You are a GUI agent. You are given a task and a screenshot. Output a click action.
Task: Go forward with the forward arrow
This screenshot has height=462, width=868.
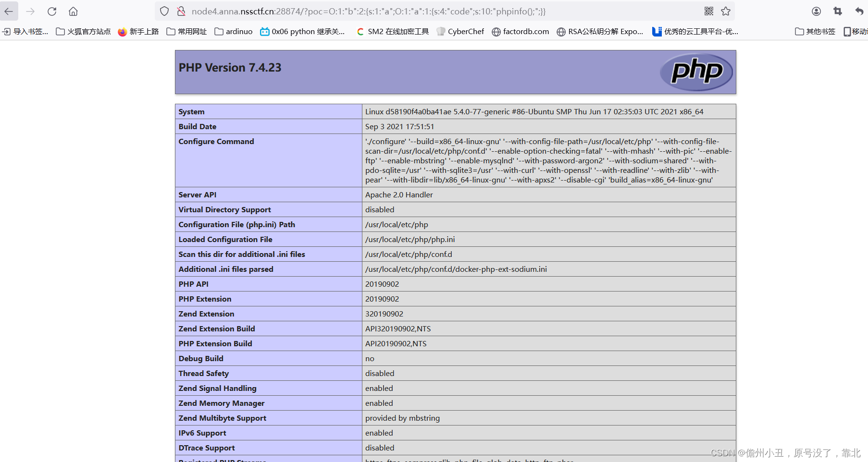point(30,11)
